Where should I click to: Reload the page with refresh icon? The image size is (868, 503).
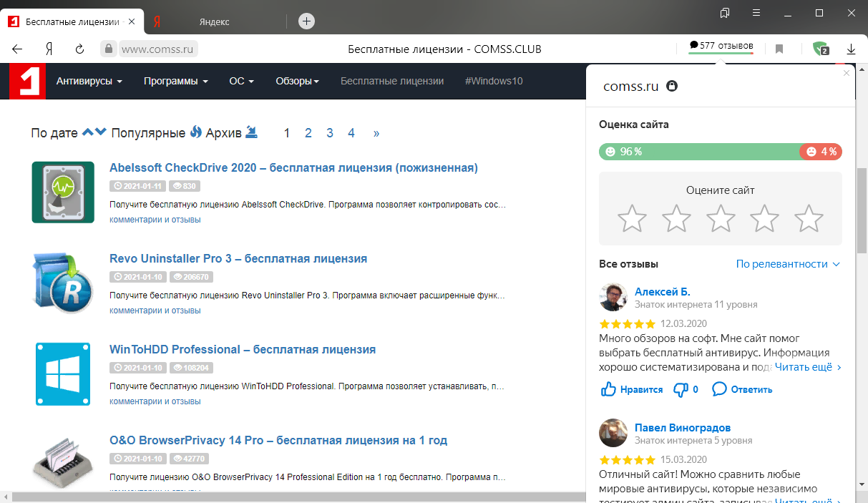[x=80, y=49]
